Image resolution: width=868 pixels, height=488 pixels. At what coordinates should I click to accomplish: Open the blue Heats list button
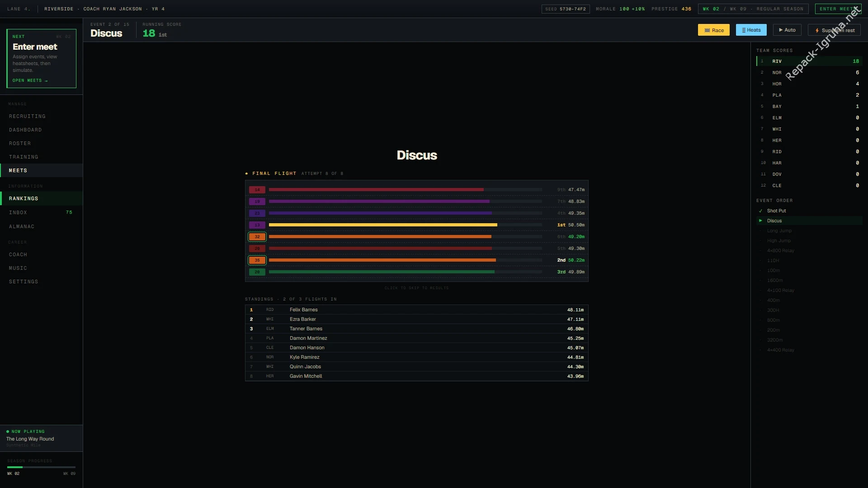(751, 30)
